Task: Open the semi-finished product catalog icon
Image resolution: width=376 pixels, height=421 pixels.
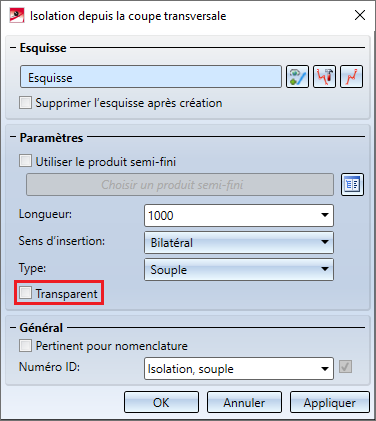Action: pos(352,184)
